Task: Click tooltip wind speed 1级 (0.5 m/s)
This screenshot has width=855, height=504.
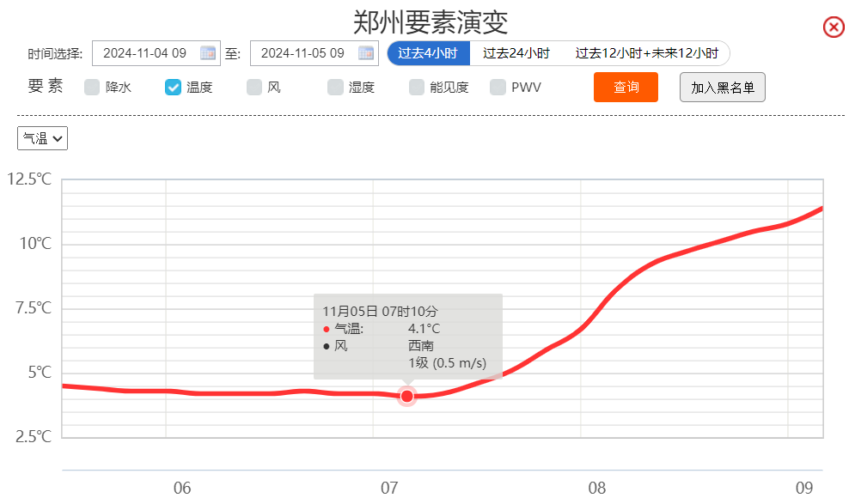Action: pos(447,363)
